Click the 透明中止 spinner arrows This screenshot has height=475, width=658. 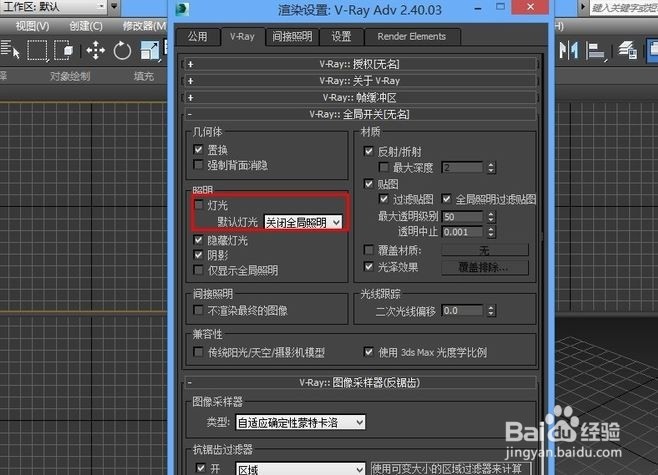coord(491,232)
